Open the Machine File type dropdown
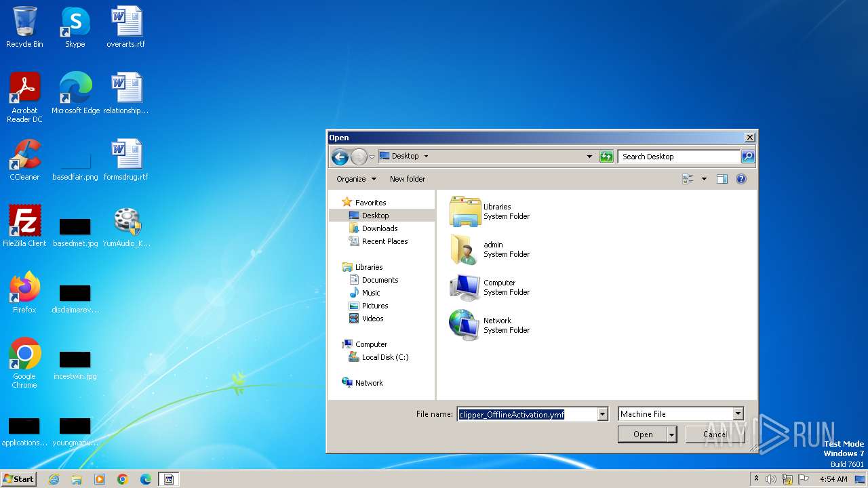868x488 pixels. click(681, 414)
